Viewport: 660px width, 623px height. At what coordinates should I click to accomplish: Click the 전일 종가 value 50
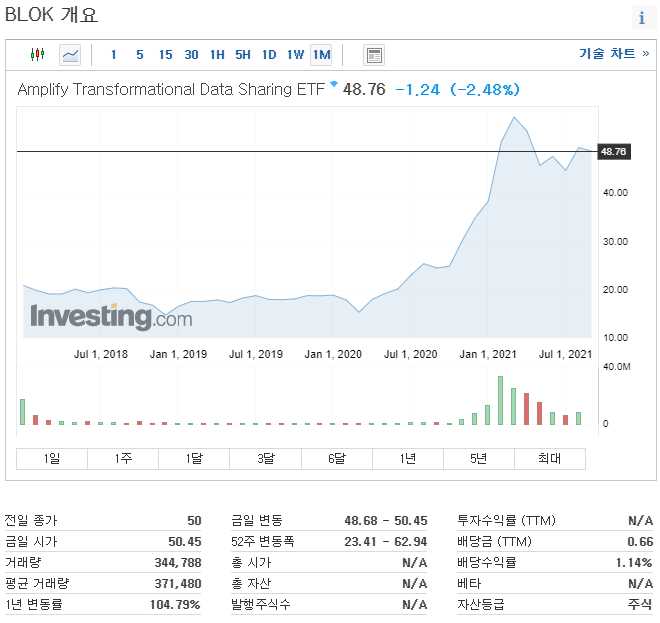click(x=194, y=521)
